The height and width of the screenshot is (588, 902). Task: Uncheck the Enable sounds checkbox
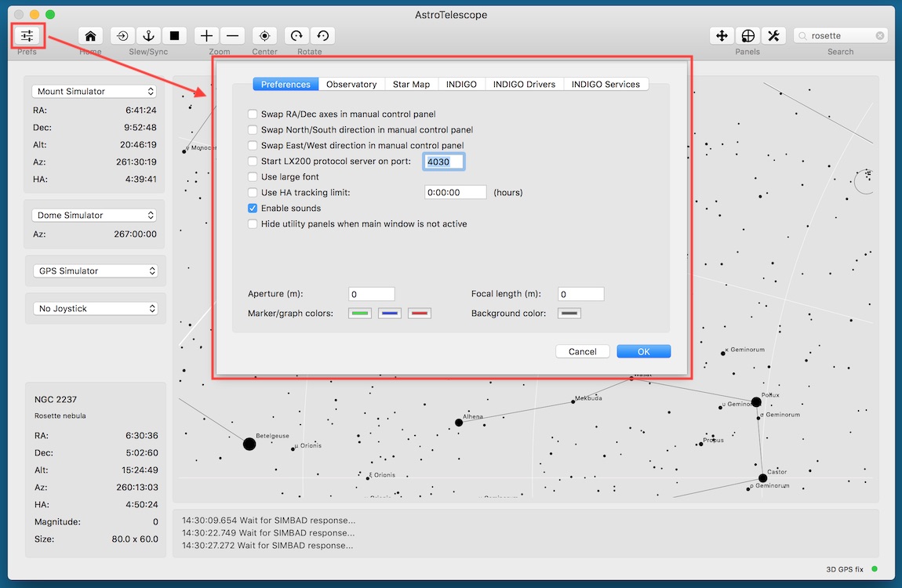coord(253,208)
